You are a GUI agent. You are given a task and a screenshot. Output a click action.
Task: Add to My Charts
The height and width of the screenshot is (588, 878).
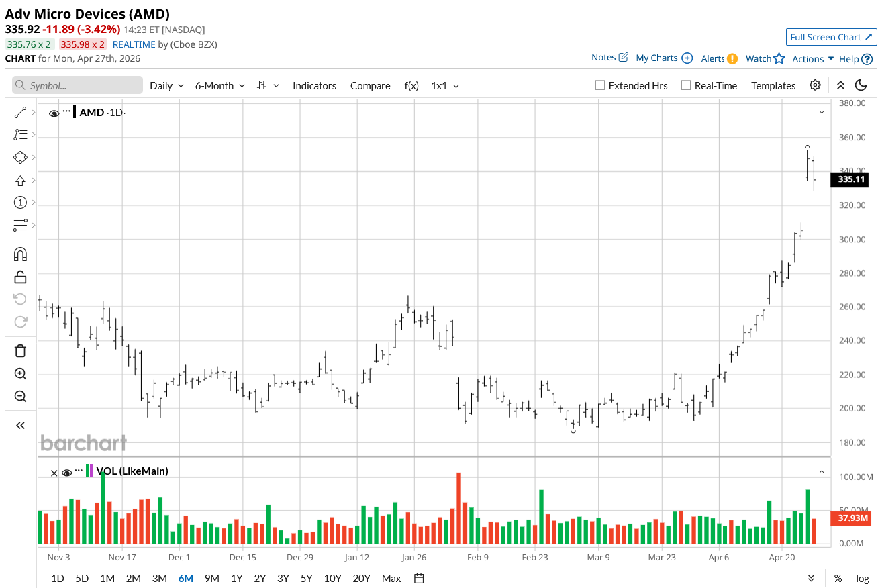[664, 58]
